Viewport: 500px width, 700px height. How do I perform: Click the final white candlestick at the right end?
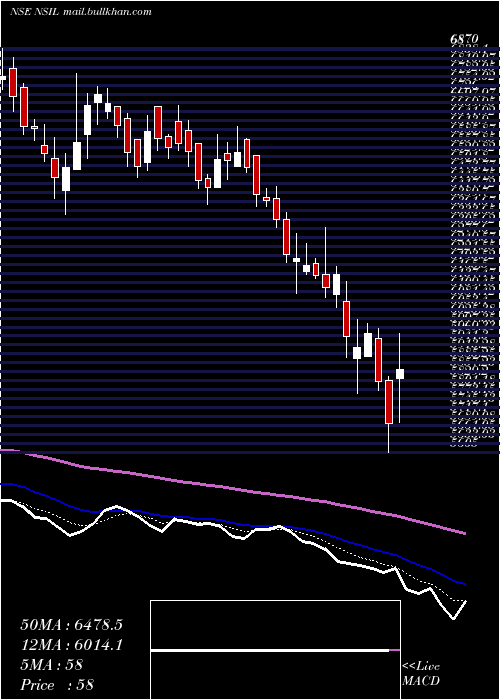[400, 374]
